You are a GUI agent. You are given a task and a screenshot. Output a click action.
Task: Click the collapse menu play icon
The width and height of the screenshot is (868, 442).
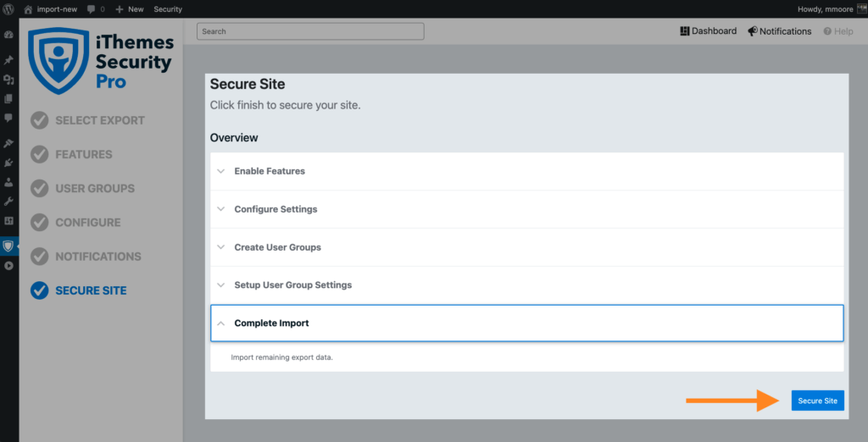pos(8,266)
